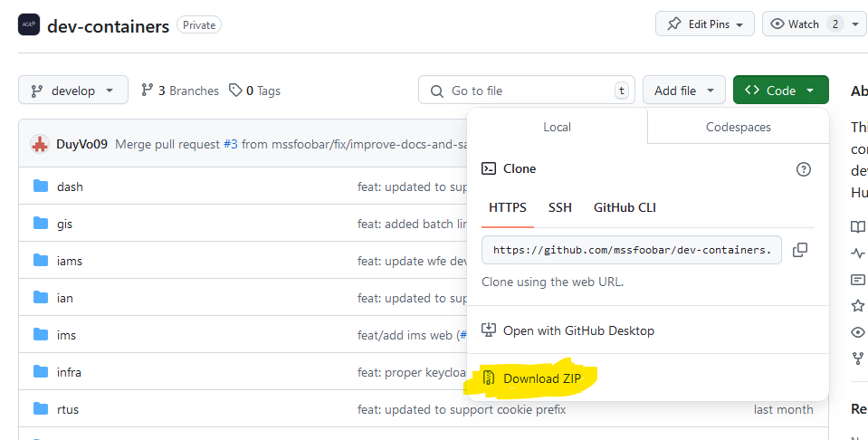View the 0 Tags list
This screenshot has height=440, width=868.
(x=255, y=91)
